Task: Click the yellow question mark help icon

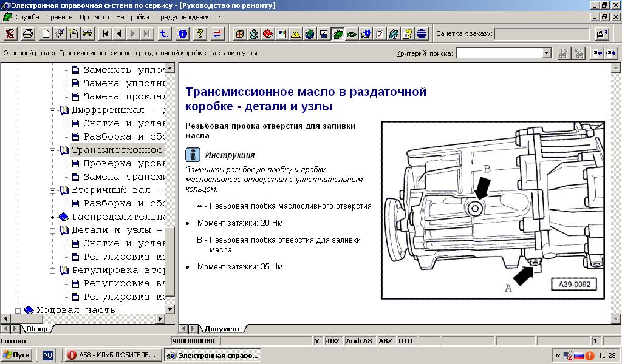Action: [199, 34]
